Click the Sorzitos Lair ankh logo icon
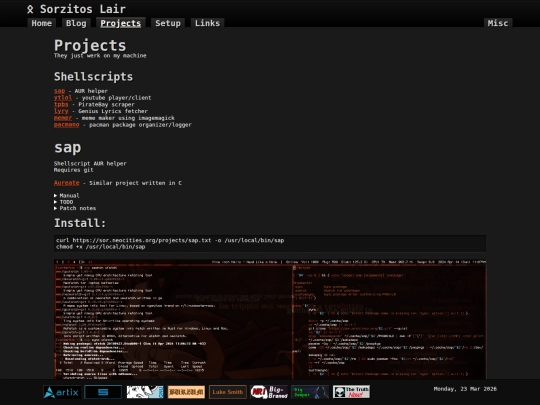The height and width of the screenshot is (405, 540). pyautogui.click(x=30, y=9)
